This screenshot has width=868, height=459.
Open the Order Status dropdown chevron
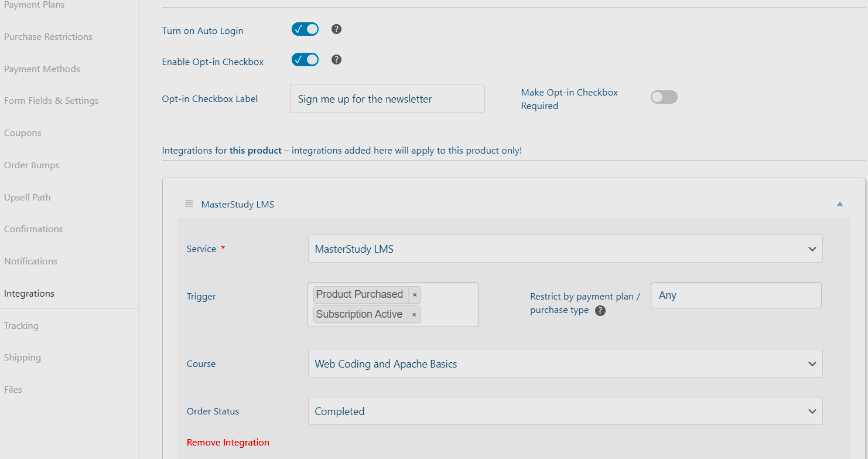[812, 411]
